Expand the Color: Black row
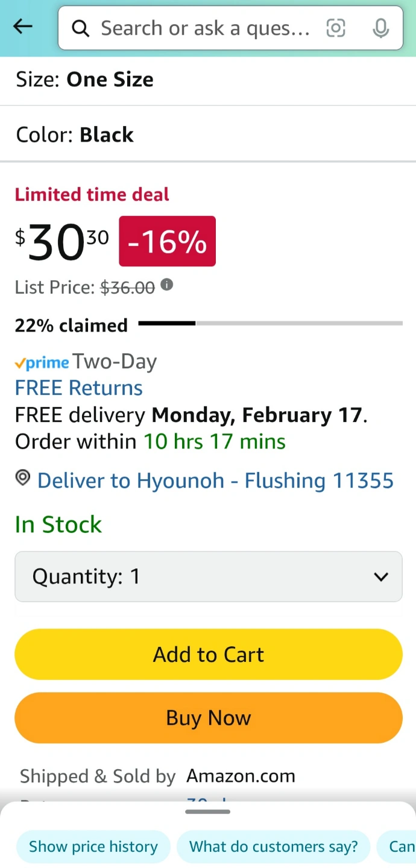The height and width of the screenshot is (868, 416). point(208,134)
